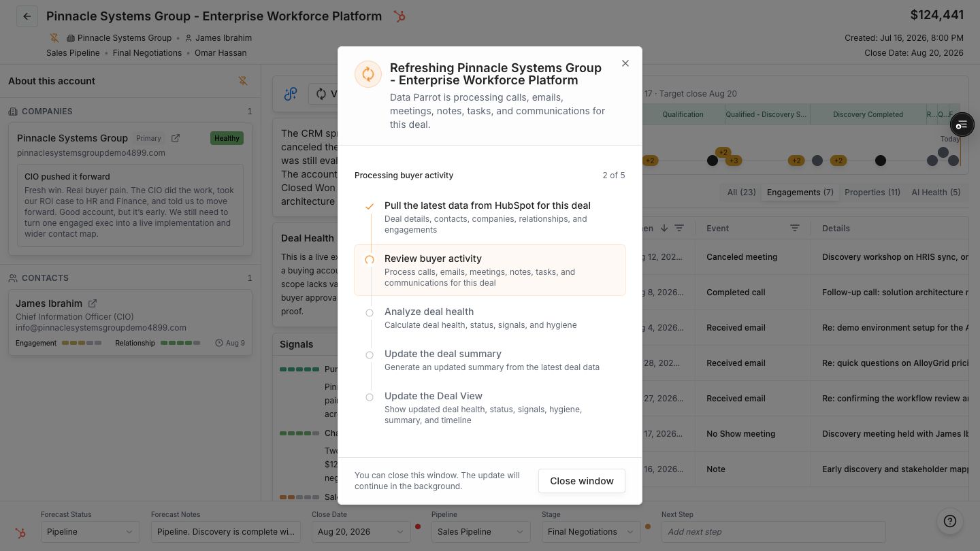Click the orange dot beside Stage
980x551 pixels.
click(648, 527)
